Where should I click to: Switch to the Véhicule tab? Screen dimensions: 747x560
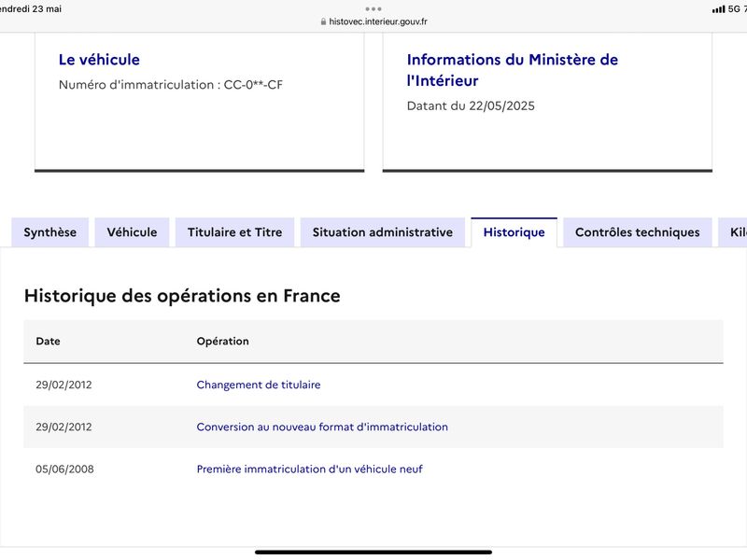point(132,232)
